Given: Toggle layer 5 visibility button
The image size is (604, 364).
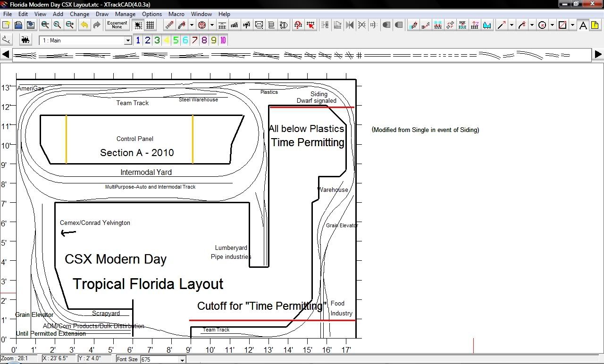Looking at the screenshot, I should point(176,40).
